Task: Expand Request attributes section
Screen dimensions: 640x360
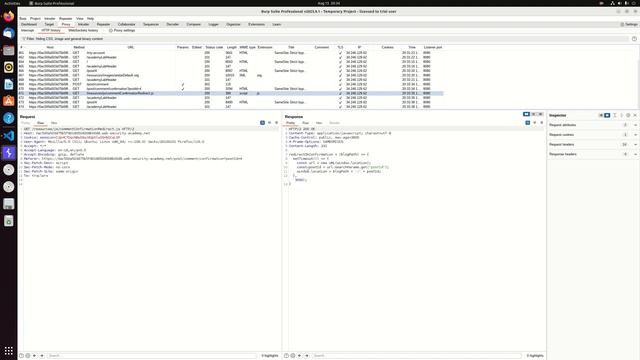Action: [593, 125]
